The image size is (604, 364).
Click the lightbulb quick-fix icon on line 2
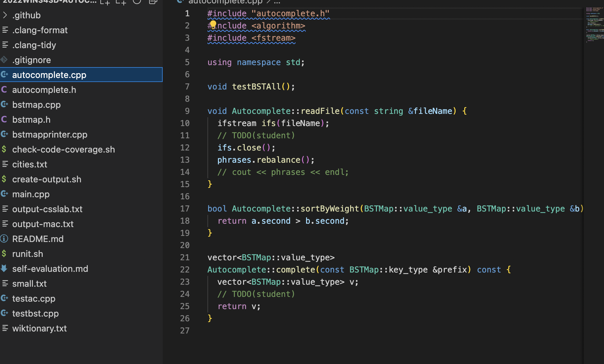(213, 24)
